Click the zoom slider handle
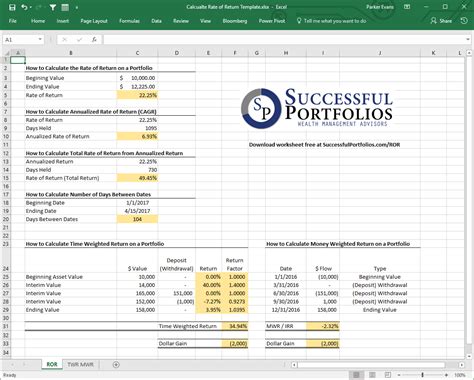This screenshot has height=380, width=474. point(422,375)
